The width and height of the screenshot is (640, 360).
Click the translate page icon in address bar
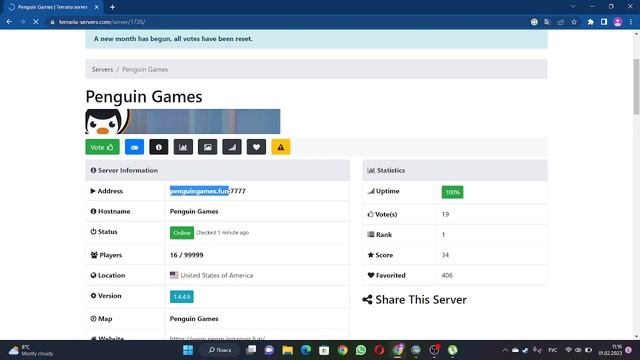(547, 22)
